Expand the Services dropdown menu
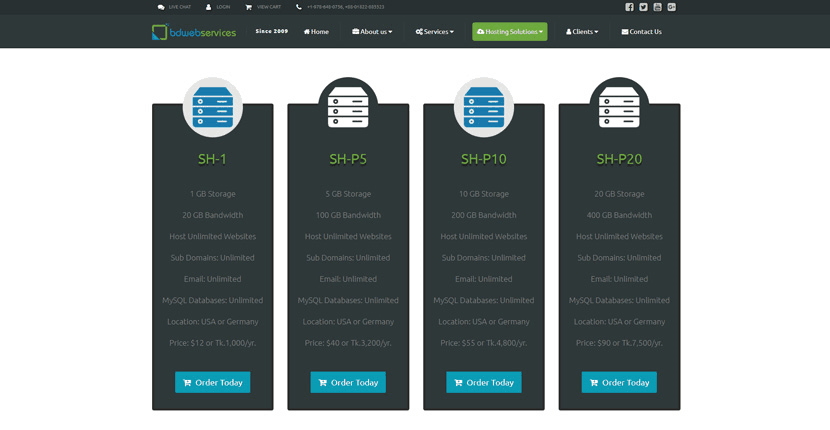Viewport: 830px width, 430px height. pos(435,32)
